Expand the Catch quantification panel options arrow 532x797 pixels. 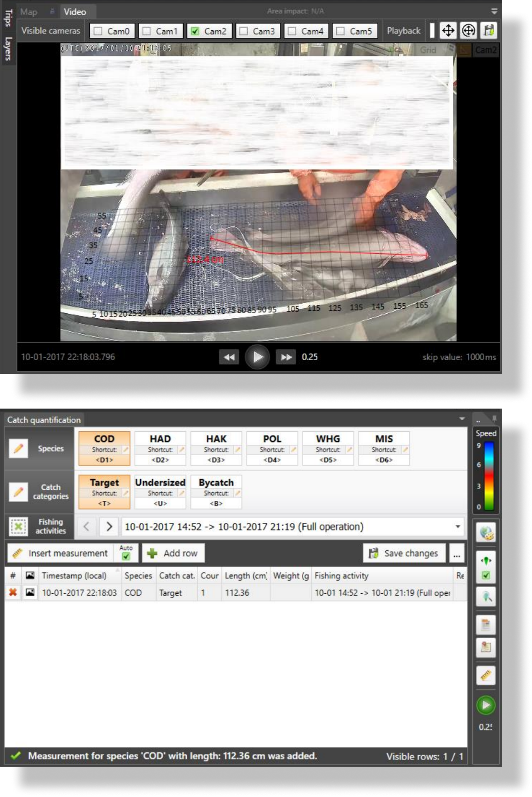tap(462, 419)
